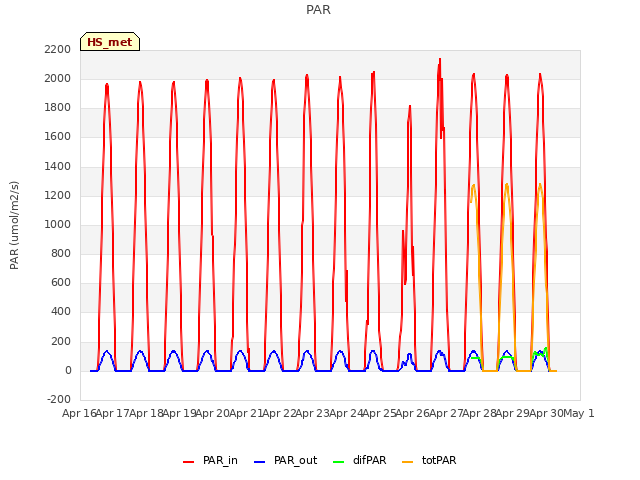Click the -200 y-axis tick label
640x480 pixels.
(x=59, y=399)
